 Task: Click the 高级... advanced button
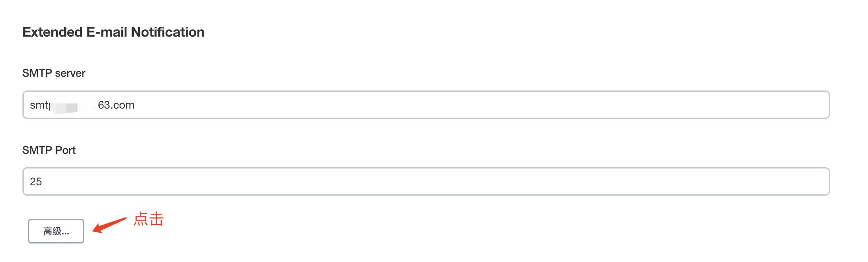click(x=56, y=231)
